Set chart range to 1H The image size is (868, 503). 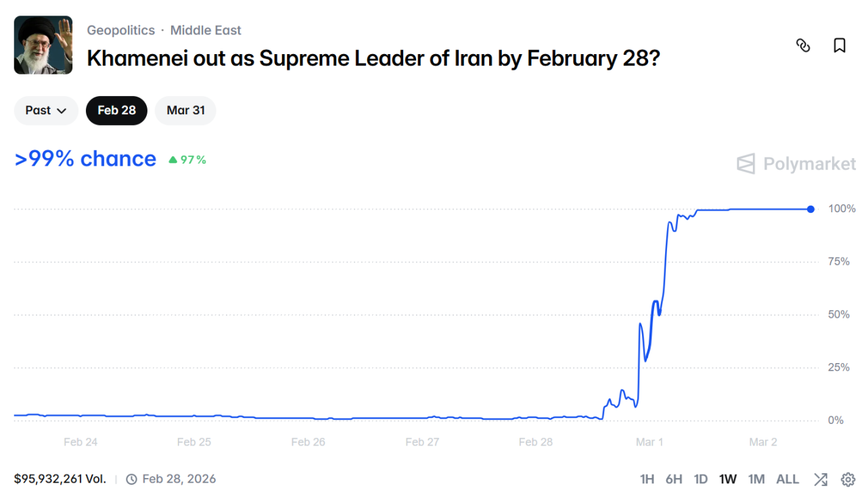pos(647,479)
